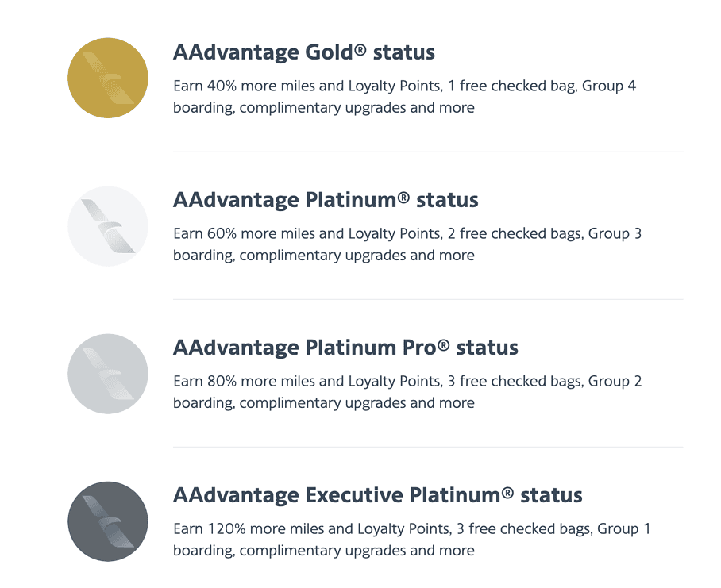
Task: Click the "Group 4" boarding text
Action: click(609, 86)
